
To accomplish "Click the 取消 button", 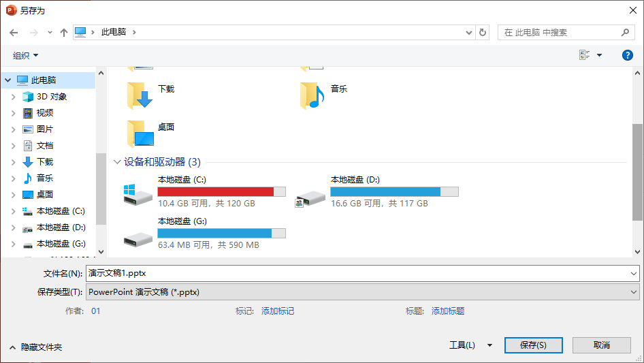I will (601, 345).
